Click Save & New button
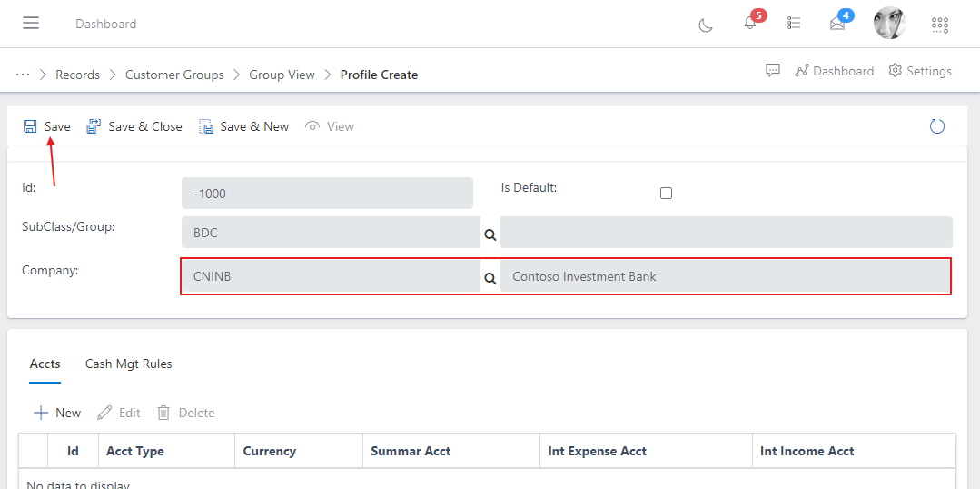Image resolution: width=980 pixels, height=489 pixels. (244, 126)
